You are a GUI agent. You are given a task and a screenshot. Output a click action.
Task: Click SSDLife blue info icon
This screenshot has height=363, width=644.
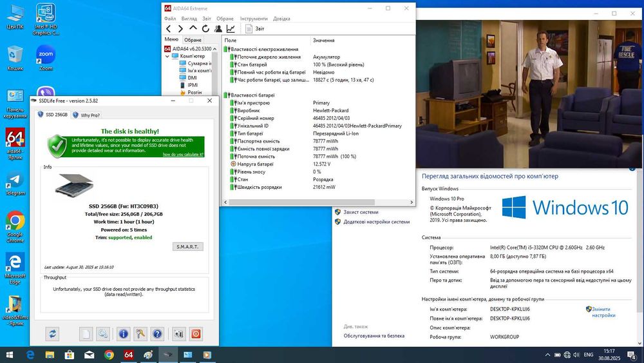click(123, 334)
